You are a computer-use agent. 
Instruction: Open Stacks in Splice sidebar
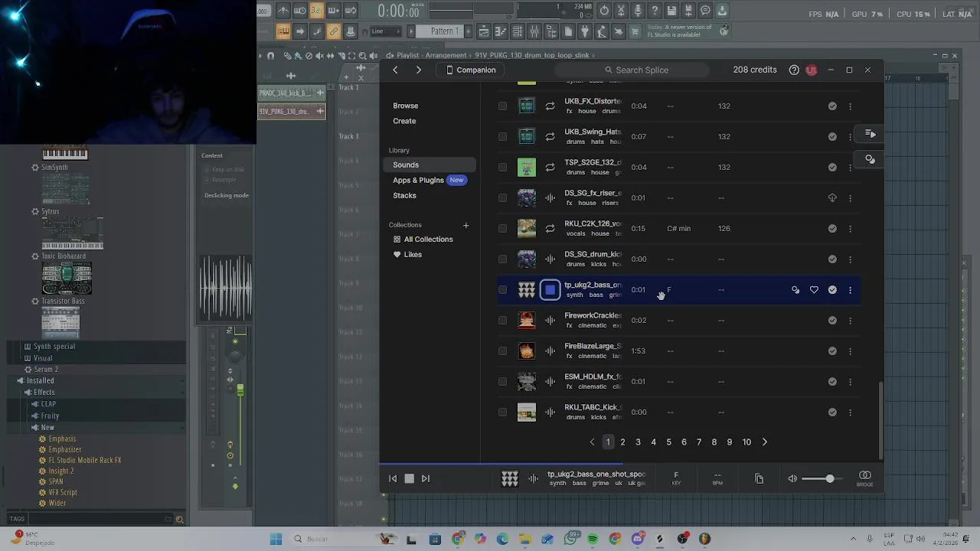point(404,195)
